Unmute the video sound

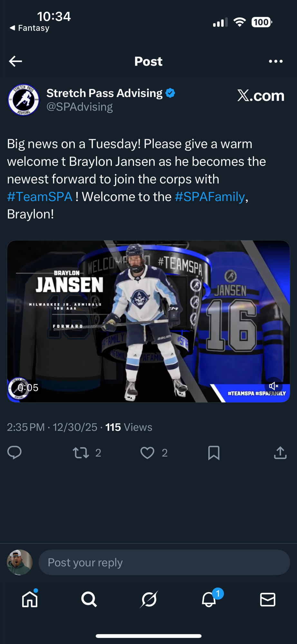coord(273,386)
